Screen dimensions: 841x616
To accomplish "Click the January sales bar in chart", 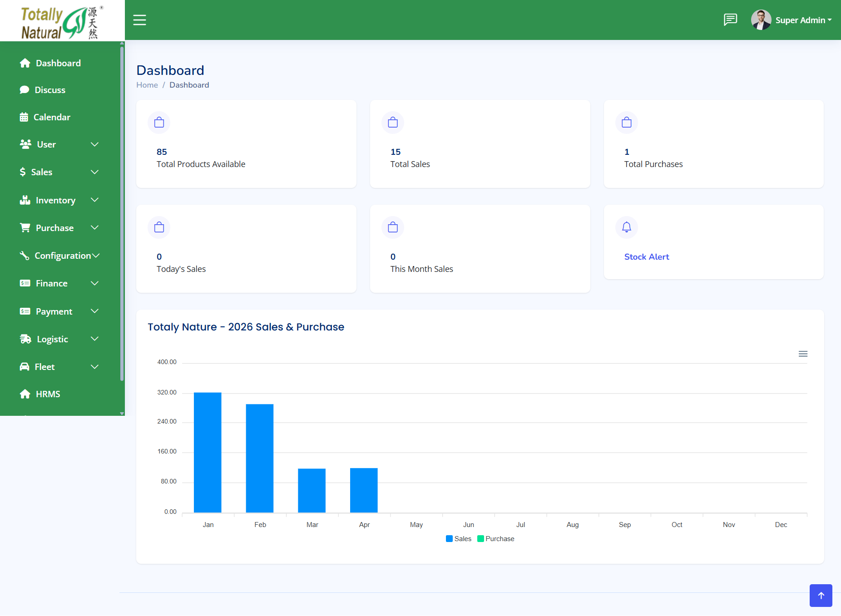I will pos(208,453).
